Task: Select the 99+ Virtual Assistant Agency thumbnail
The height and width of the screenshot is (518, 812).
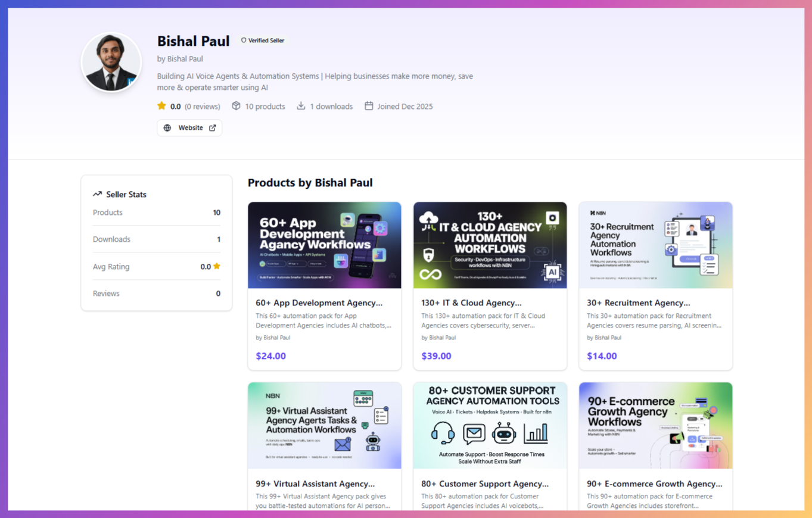Action: click(x=324, y=425)
